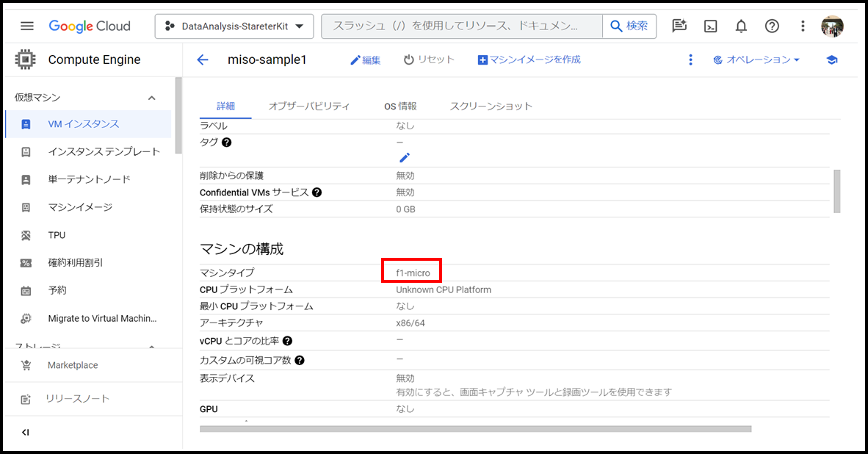
Task: Collapse the side panel with the arrow icon
Action: tap(26, 432)
